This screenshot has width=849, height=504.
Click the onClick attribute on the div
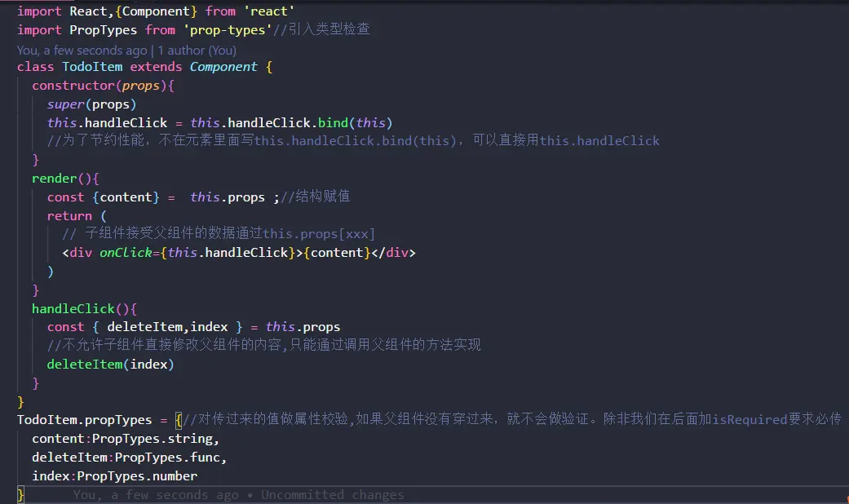pos(126,253)
